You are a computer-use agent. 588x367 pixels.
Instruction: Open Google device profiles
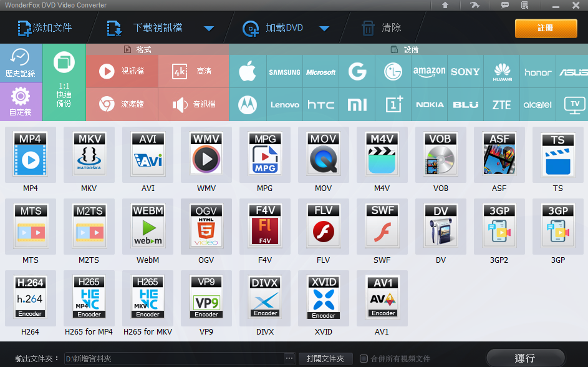tap(357, 71)
